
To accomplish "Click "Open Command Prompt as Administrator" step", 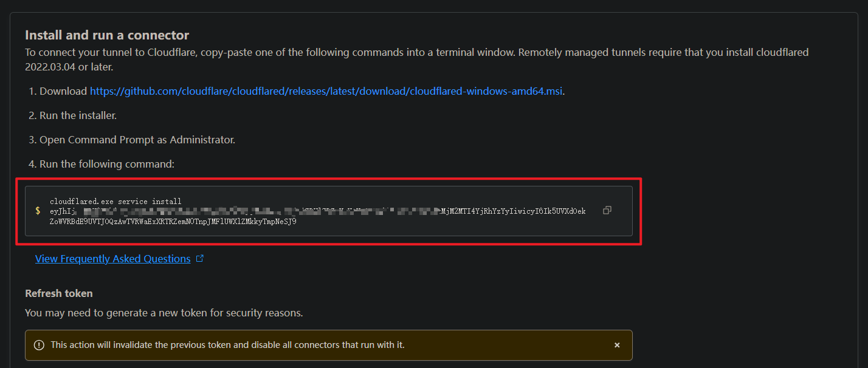I will [x=137, y=140].
